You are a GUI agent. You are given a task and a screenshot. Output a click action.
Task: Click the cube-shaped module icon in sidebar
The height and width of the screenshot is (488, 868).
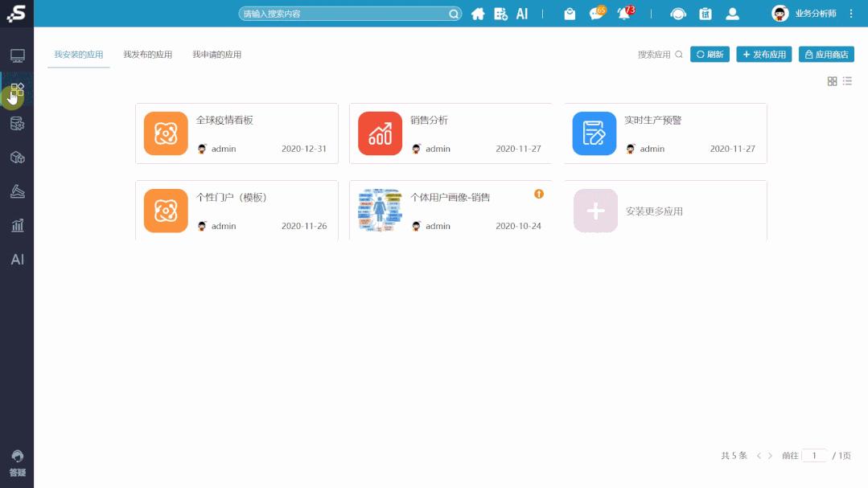coord(18,158)
